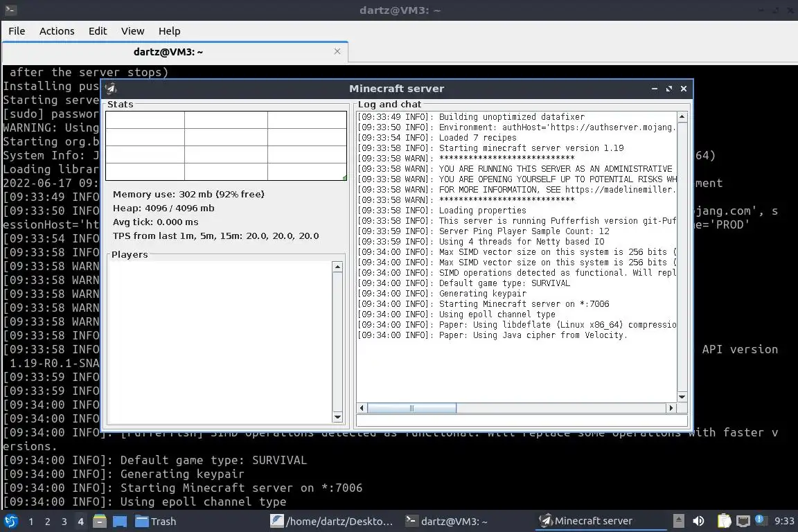Image resolution: width=798 pixels, height=532 pixels.
Task: Click the 'Generating keypair' log line in the server window
Action: 442,293
